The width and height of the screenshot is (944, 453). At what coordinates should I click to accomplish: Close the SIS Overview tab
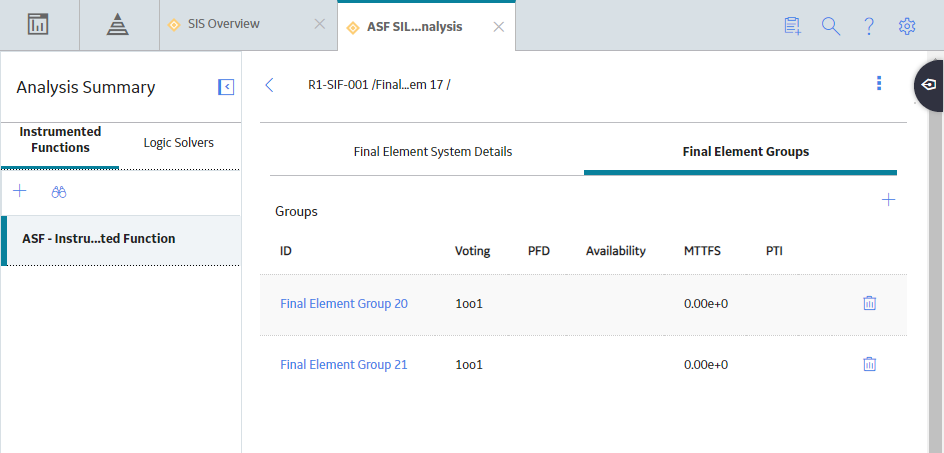320,24
